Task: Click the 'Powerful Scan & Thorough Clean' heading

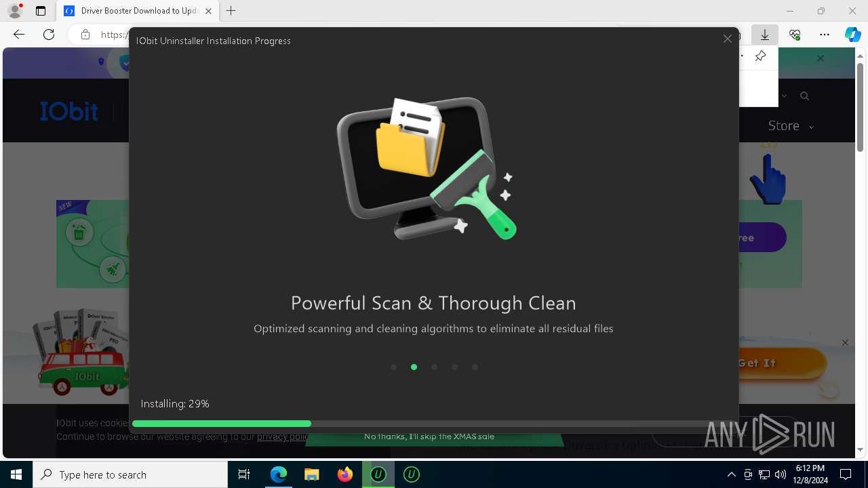Action: 433,303
